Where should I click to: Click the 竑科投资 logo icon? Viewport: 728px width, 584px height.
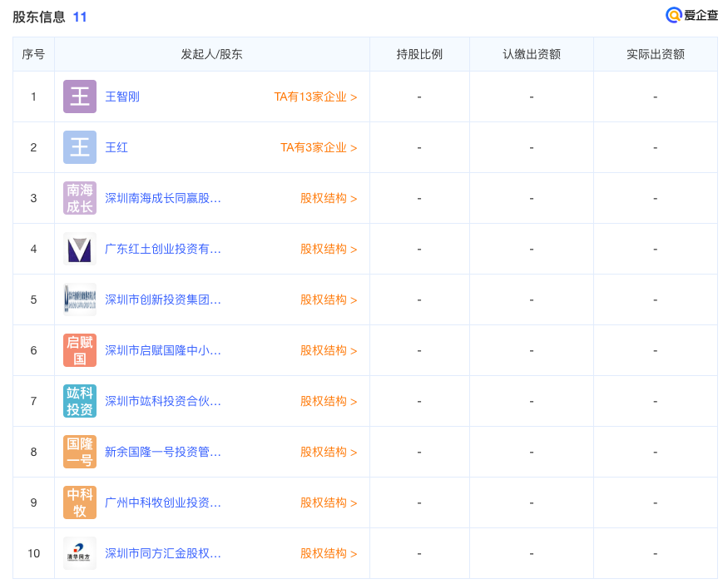(x=79, y=400)
